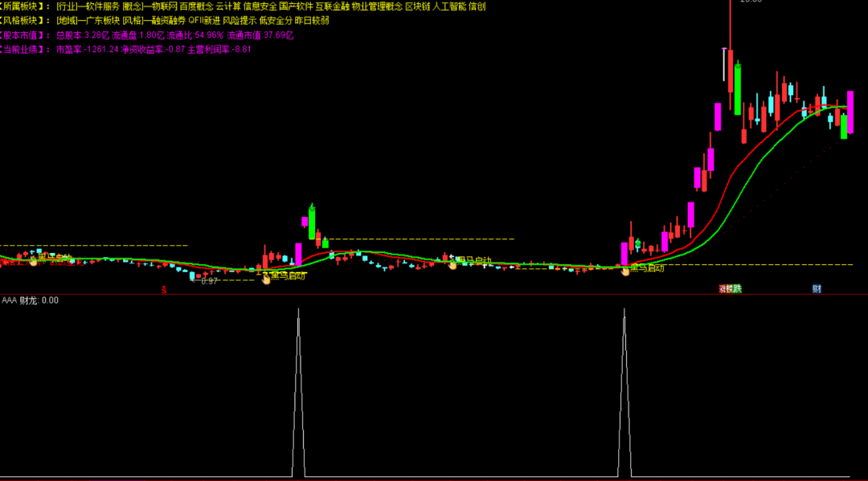
Task: Select the 物业管理概念 tag
Action: (x=377, y=6)
